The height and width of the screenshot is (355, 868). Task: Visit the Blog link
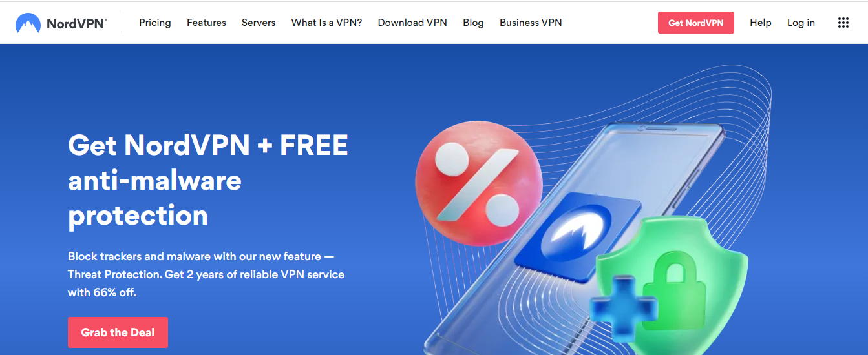tap(473, 23)
